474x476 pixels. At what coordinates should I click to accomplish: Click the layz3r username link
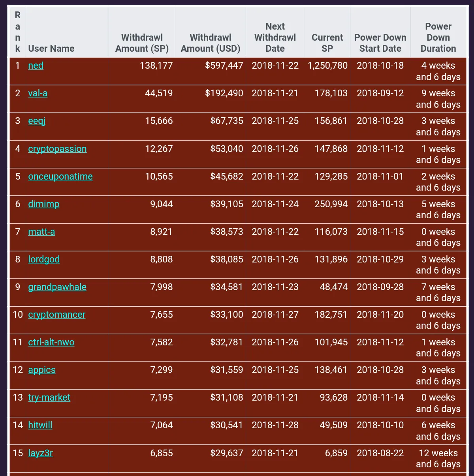(40, 454)
